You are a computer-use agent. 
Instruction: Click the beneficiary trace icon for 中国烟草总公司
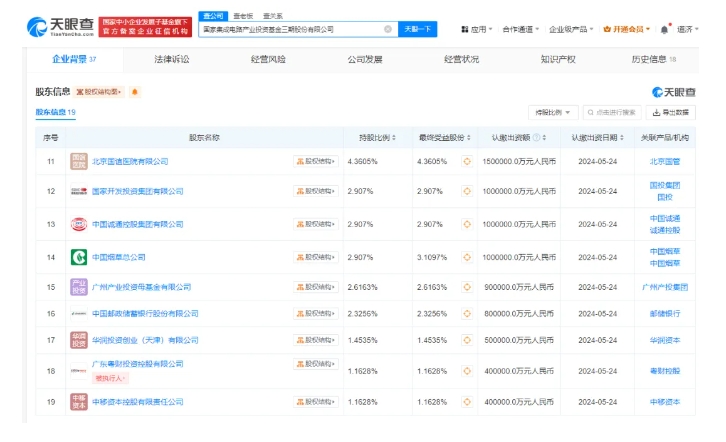click(467, 257)
